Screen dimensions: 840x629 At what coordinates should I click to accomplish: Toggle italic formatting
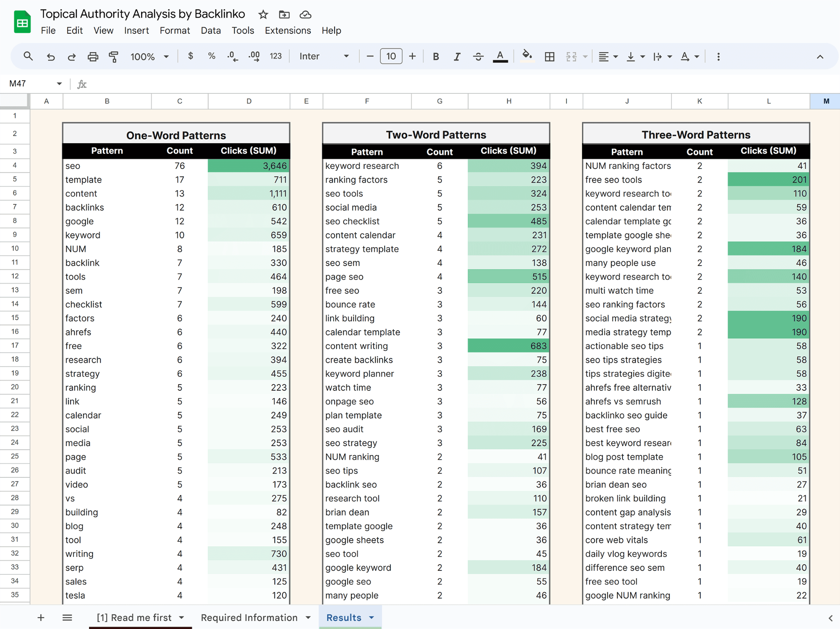(x=457, y=56)
